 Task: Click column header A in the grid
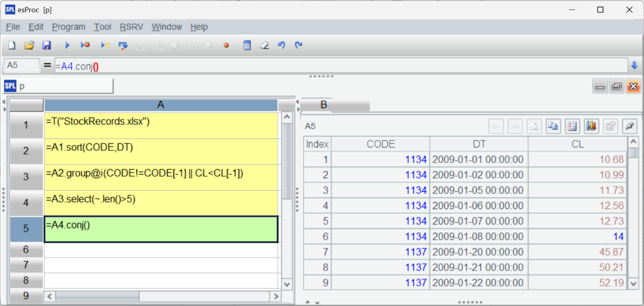pos(161,105)
